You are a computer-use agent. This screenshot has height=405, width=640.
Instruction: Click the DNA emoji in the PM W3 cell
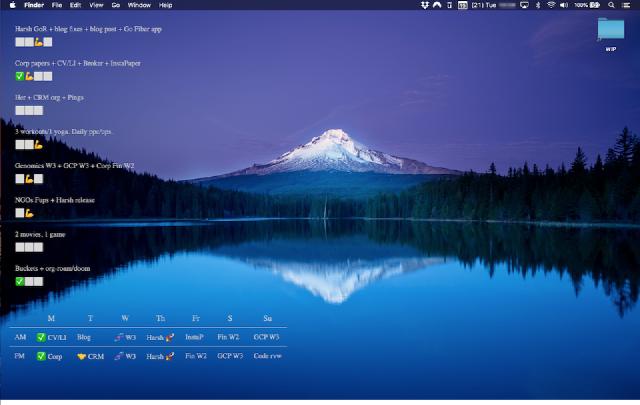point(118,356)
